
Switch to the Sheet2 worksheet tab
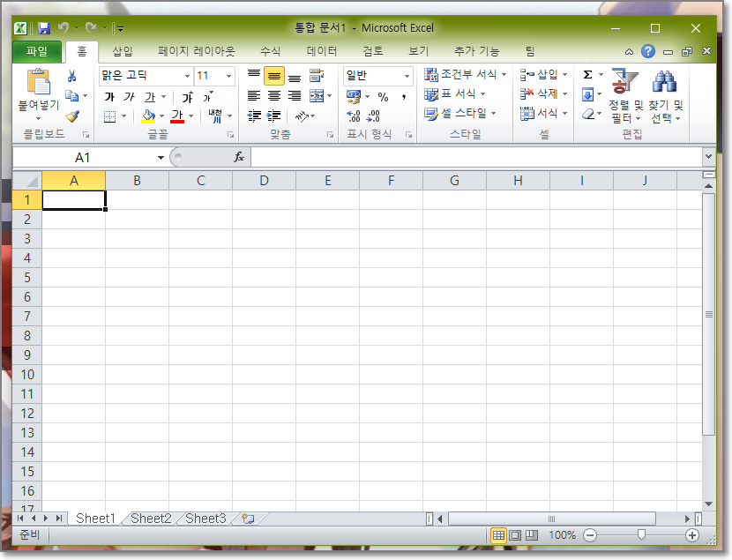tap(151, 519)
